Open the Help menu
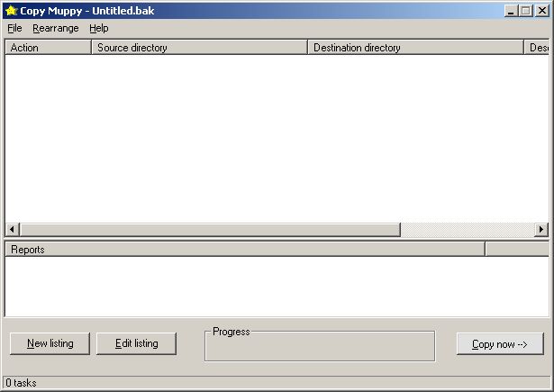 [x=98, y=28]
